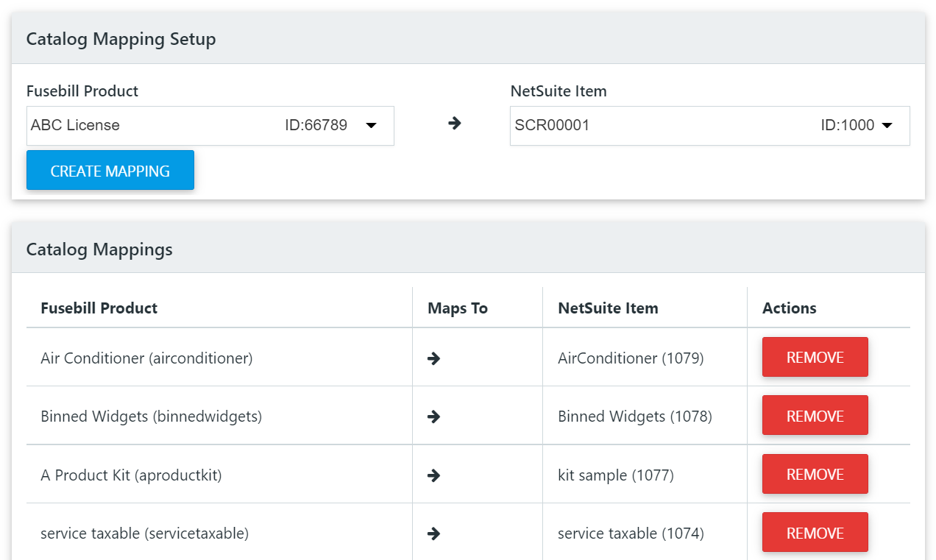This screenshot has width=936, height=560.
Task: Remove the Air Conditioner mapping
Action: pyautogui.click(x=815, y=357)
